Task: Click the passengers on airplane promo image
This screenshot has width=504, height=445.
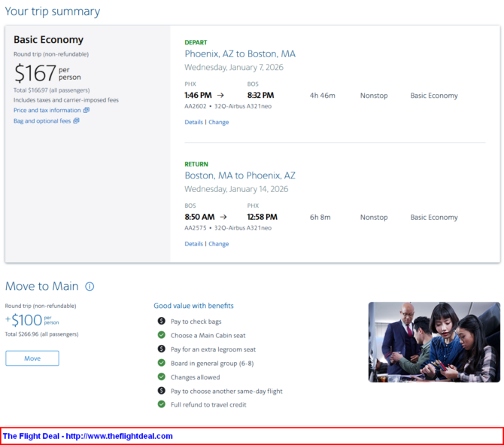Action: [433, 342]
